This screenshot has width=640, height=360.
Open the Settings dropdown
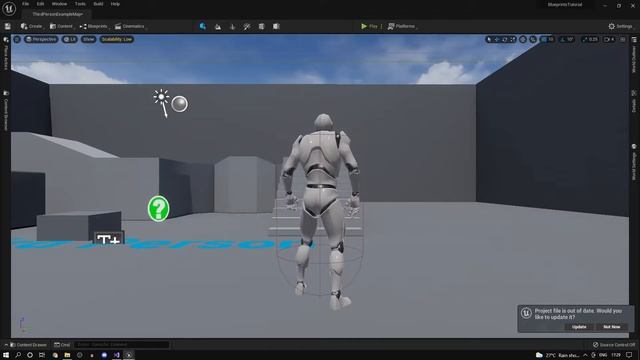coord(620,27)
